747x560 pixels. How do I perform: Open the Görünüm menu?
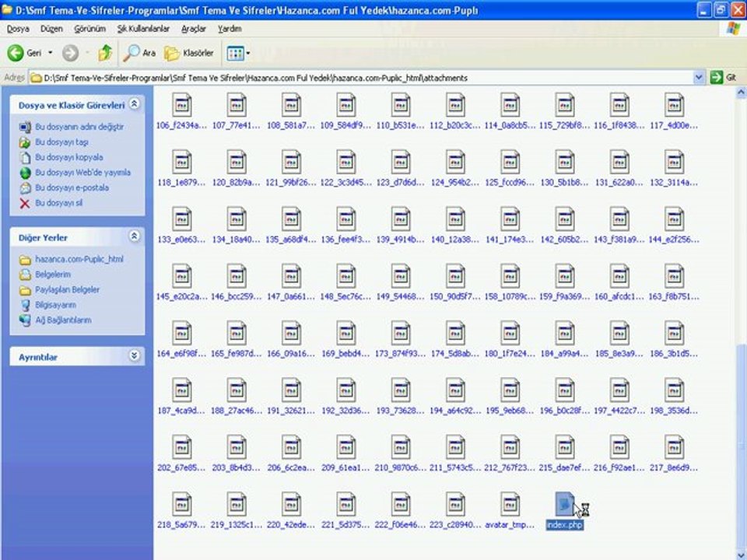pos(89,29)
